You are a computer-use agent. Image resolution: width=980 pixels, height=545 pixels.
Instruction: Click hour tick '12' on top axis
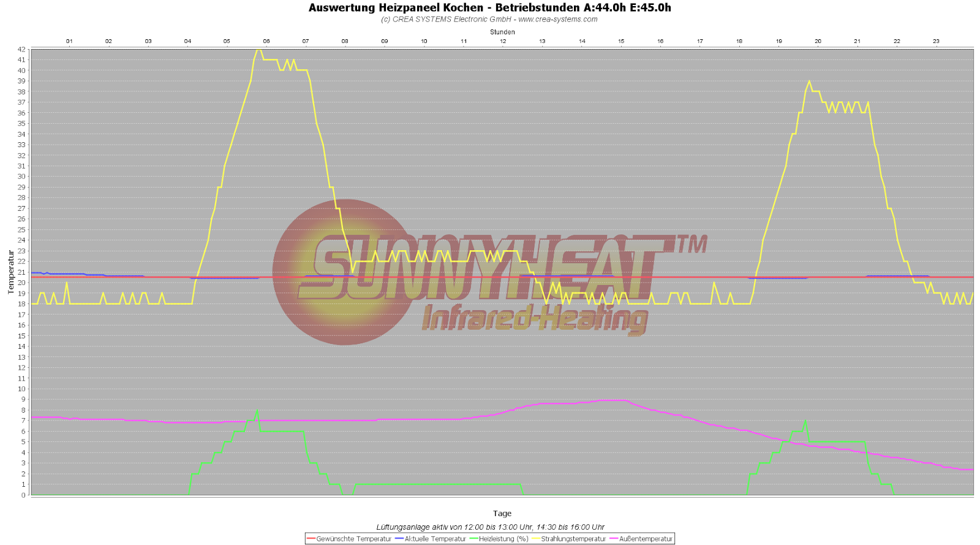tap(503, 41)
